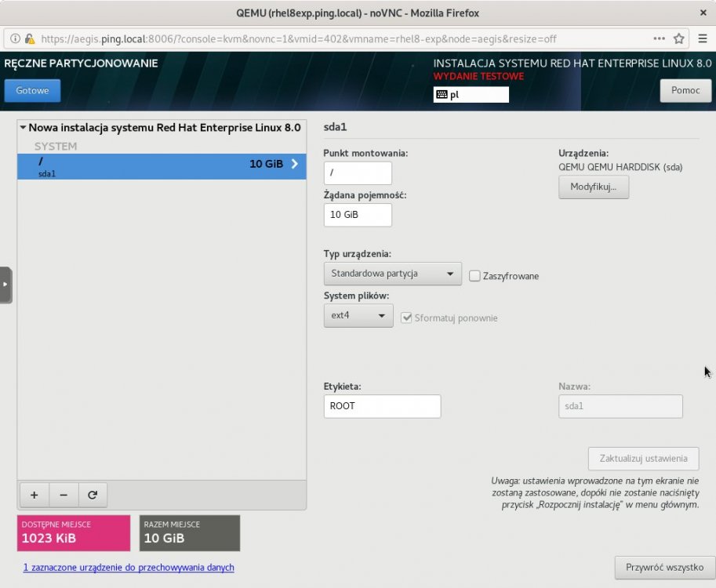This screenshot has width=716, height=588.
Task: Toggle the Zaszyfrowane encryption checkbox
Action: [x=474, y=276]
